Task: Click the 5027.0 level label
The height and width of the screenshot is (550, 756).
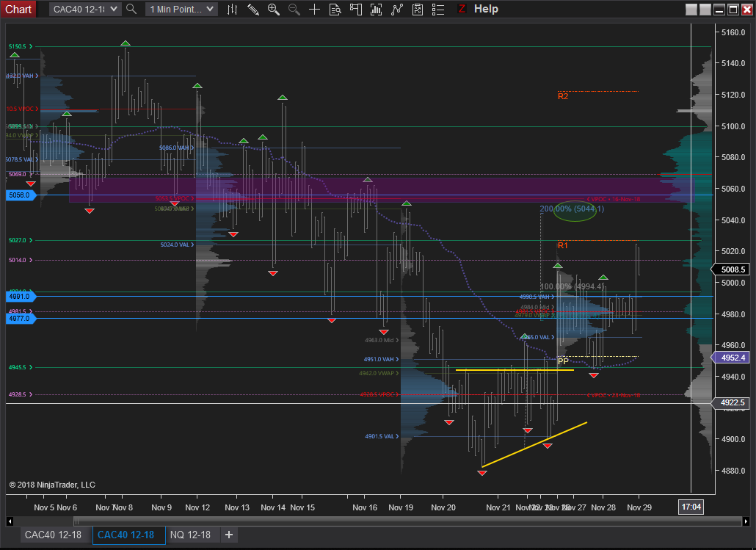Action: [21, 240]
